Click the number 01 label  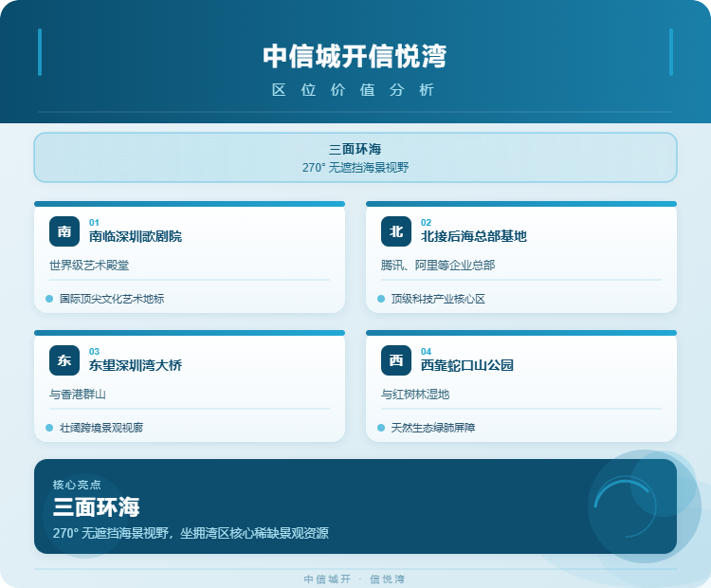tap(94, 222)
